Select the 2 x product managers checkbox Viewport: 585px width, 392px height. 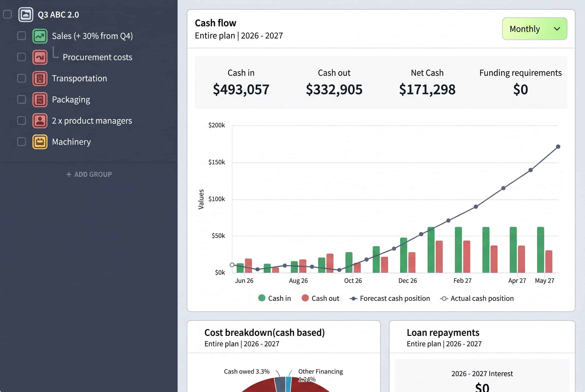point(22,120)
